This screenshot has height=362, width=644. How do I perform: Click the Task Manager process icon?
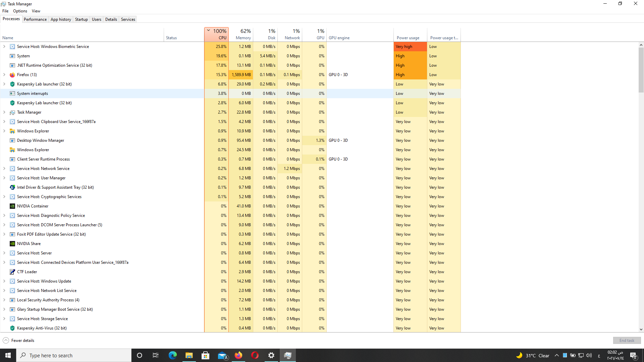12,112
